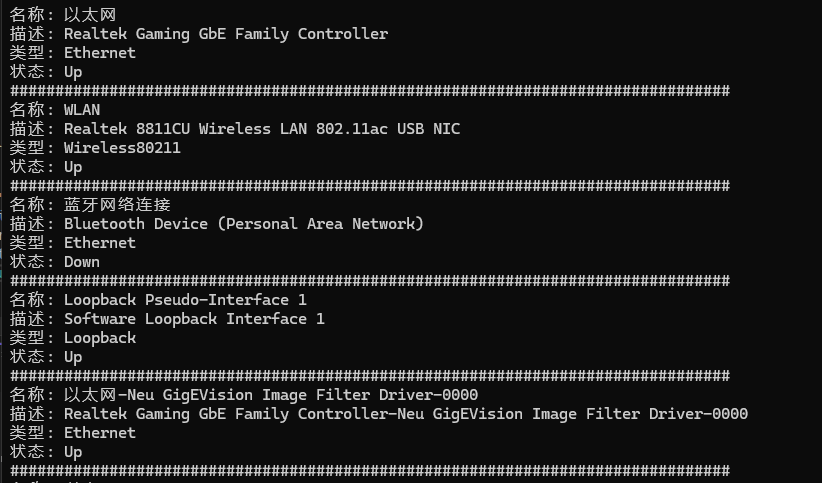Click the '蓝牙网络连接' name text
The width and height of the screenshot is (822, 483).
click(117, 205)
